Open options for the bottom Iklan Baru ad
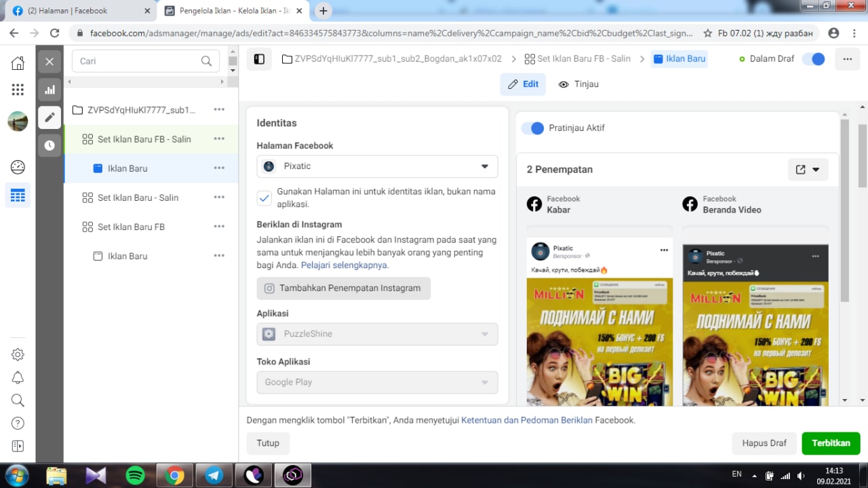The width and height of the screenshot is (868, 488). click(219, 255)
